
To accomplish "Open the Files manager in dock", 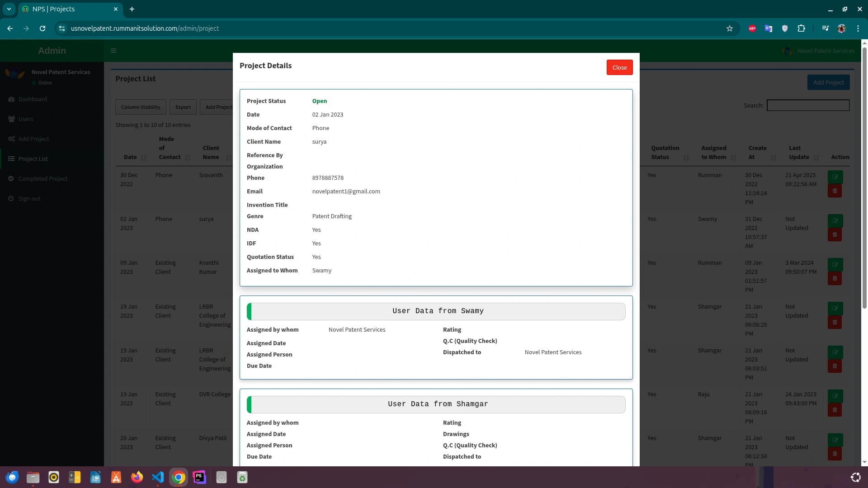I will click(x=33, y=477).
